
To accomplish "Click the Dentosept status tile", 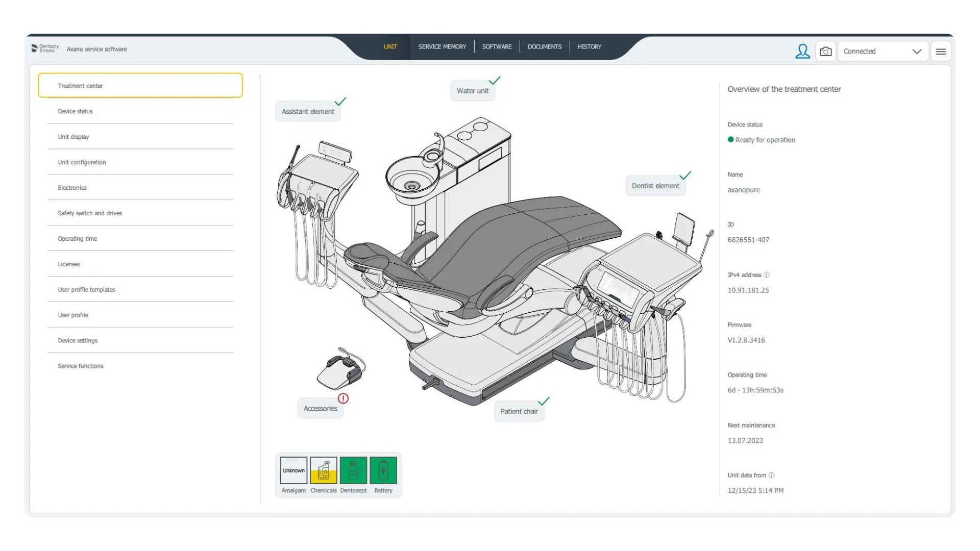I will [x=353, y=470].
